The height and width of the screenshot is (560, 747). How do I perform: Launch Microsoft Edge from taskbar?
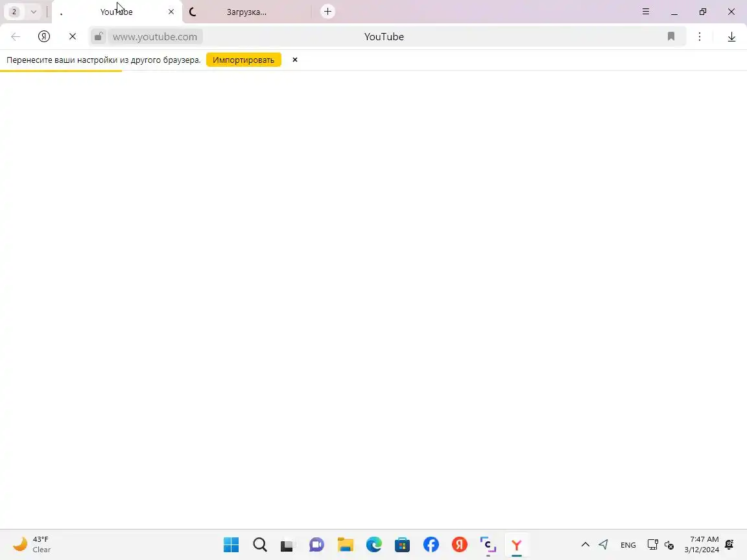pos(374,544)
